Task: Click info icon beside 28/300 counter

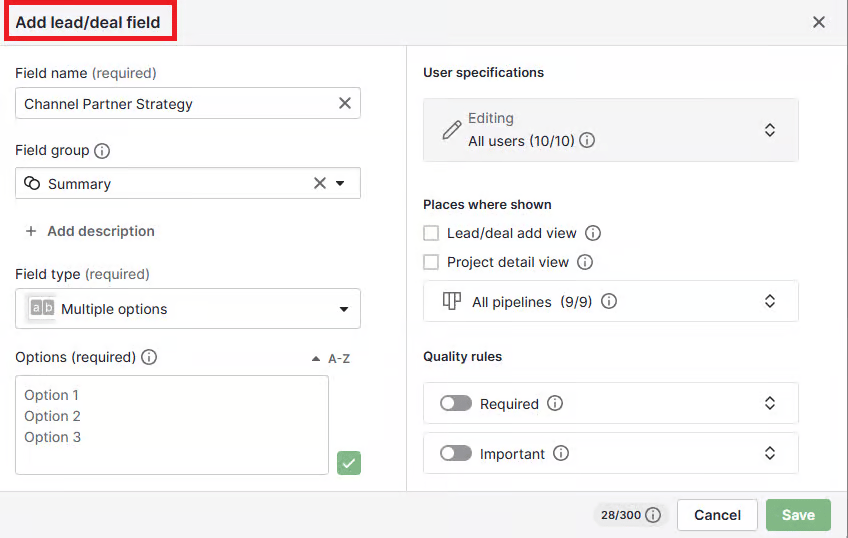Action: [x=653, y=515]
